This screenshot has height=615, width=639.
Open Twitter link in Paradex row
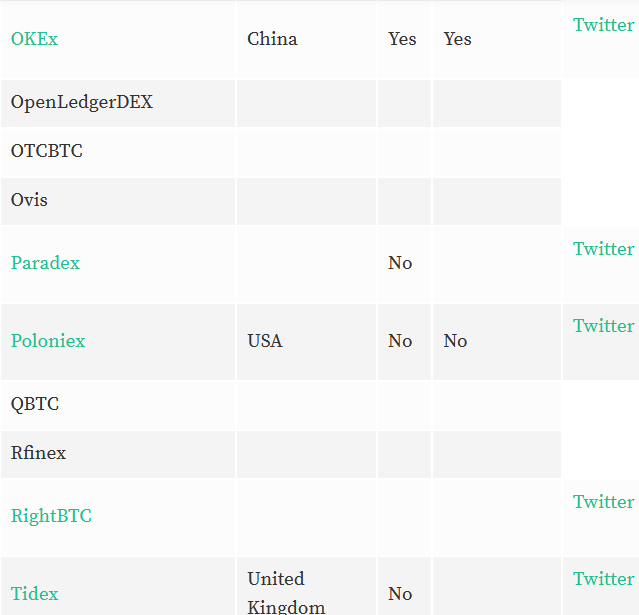604,249
